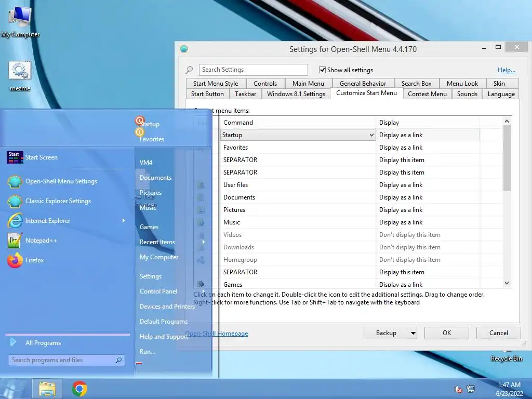The width and height of the screenshot is (532, 399).
Task: Toggle Show all settings checkbox
Action: click(x=322, y=70)
